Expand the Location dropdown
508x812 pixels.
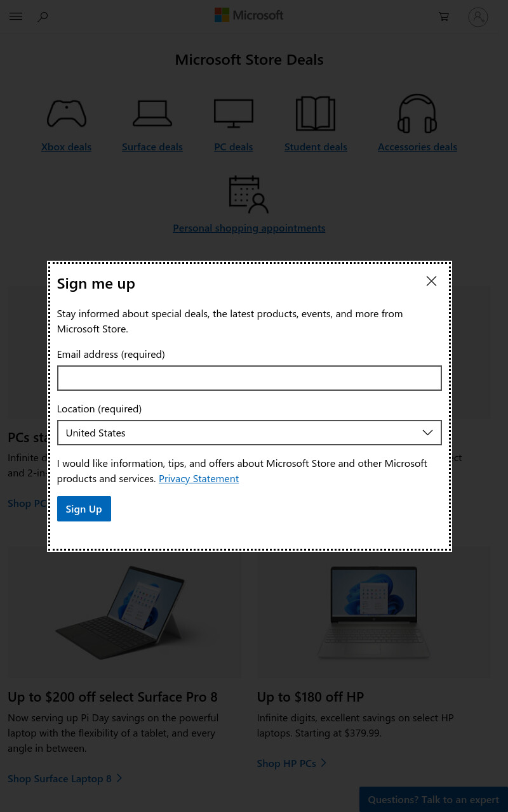click(x=249, y=433)
